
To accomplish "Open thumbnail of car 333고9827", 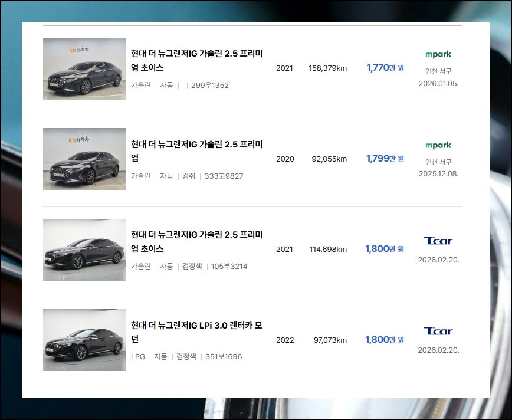I will tap(84, 159).
